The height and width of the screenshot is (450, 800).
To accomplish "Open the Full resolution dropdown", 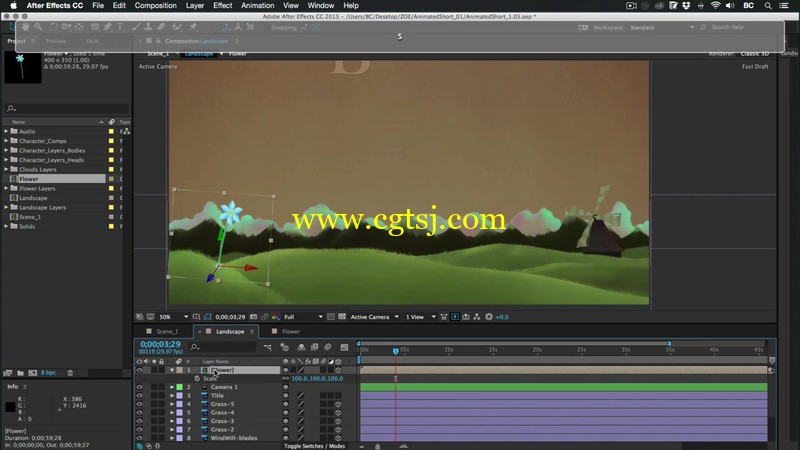I will (x=303, y=317).
